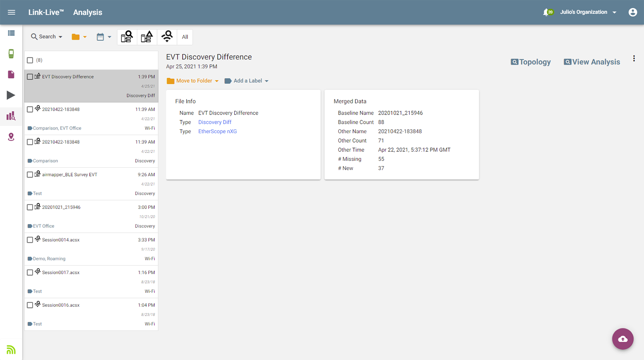
Task: Open the hamburger navigation menu
Action: pyautogui.click(x=11, y=12)
